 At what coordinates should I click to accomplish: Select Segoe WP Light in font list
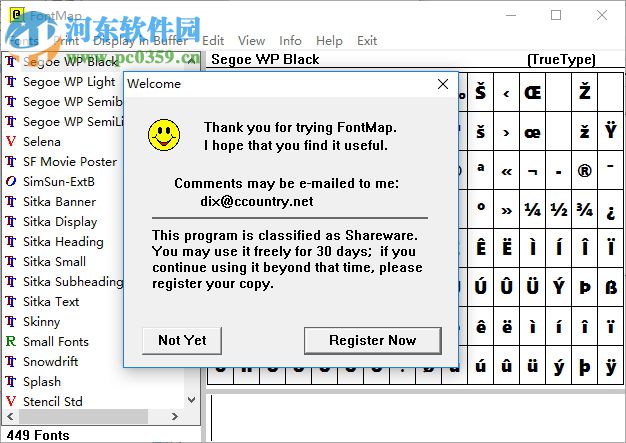click(x=69, y=82)
